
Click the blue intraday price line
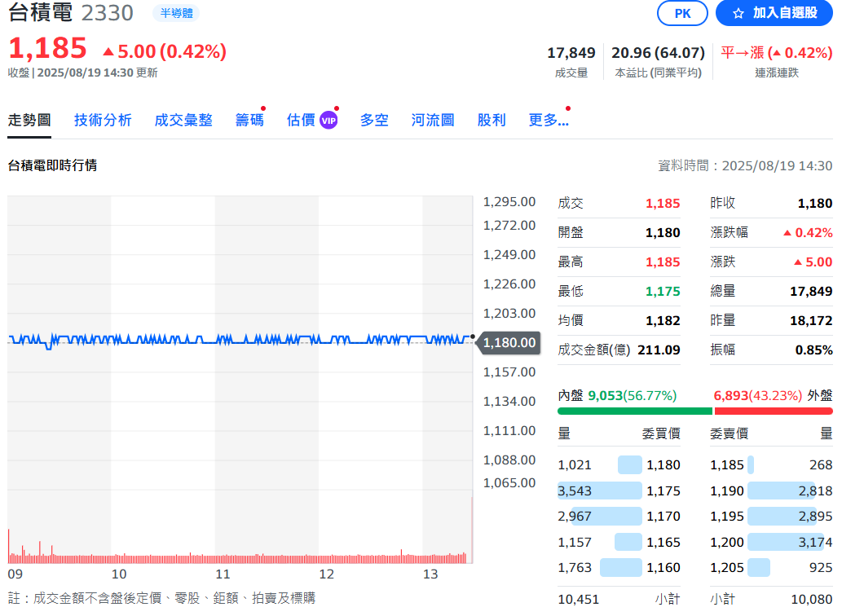[240, 341]
